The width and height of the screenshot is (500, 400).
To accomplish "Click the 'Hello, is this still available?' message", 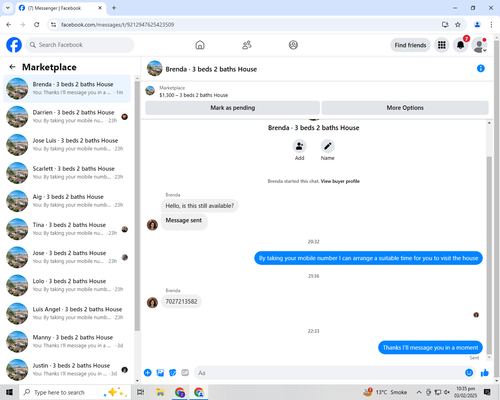I will click(x=200, y=206).
